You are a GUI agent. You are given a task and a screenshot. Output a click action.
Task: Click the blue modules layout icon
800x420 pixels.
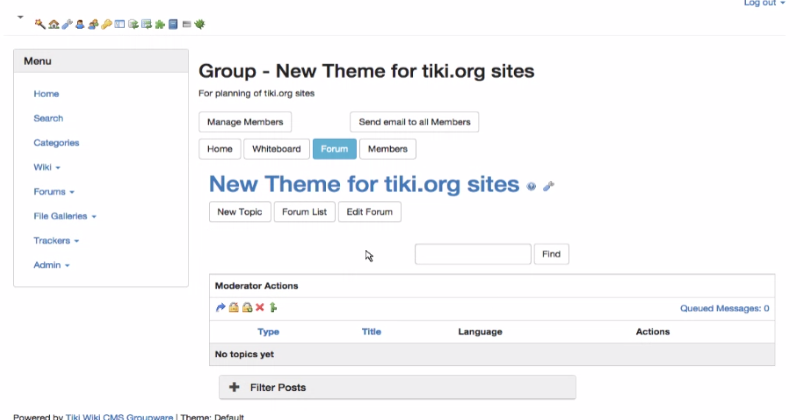[120, 24]
